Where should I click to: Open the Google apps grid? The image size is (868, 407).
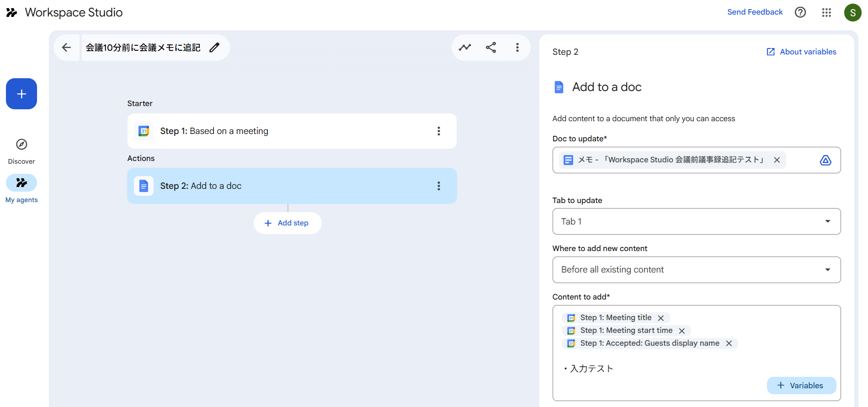point(826,12)
